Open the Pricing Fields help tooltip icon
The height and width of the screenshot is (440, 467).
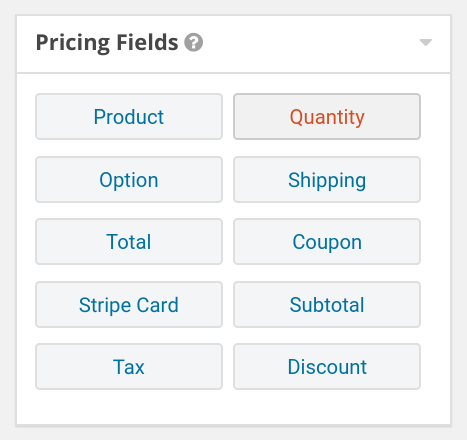coord(194,43)
